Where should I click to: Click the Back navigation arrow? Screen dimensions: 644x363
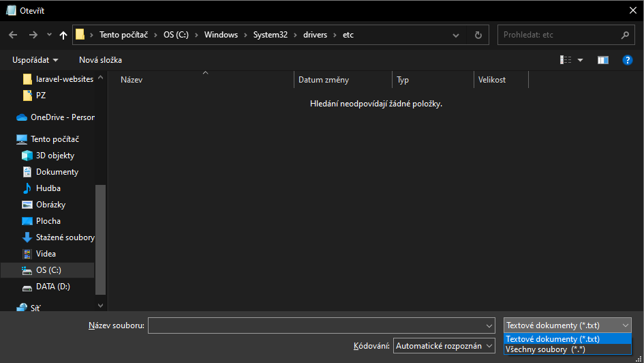13,35
